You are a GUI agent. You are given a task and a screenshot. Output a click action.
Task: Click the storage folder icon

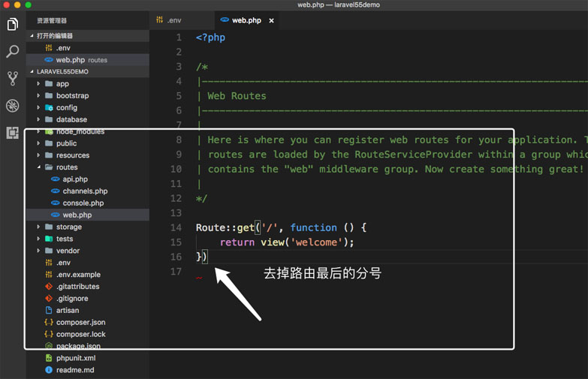tap(49, 227)
